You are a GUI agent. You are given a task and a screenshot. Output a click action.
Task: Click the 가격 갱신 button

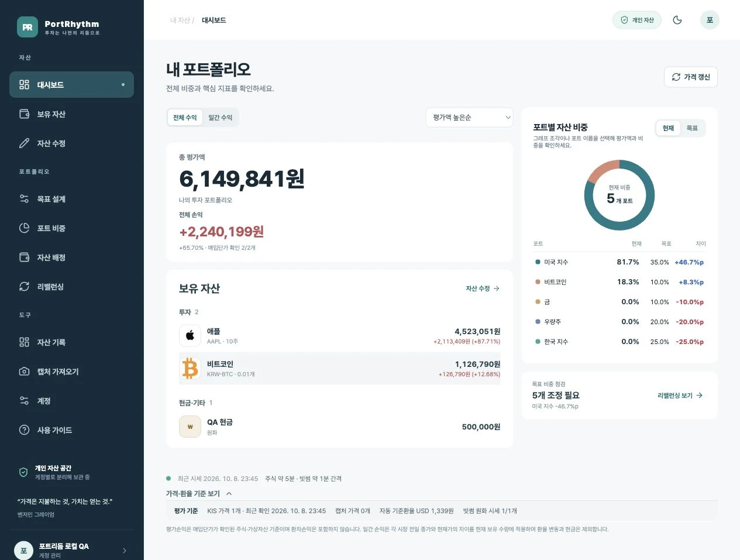point(691,77)
